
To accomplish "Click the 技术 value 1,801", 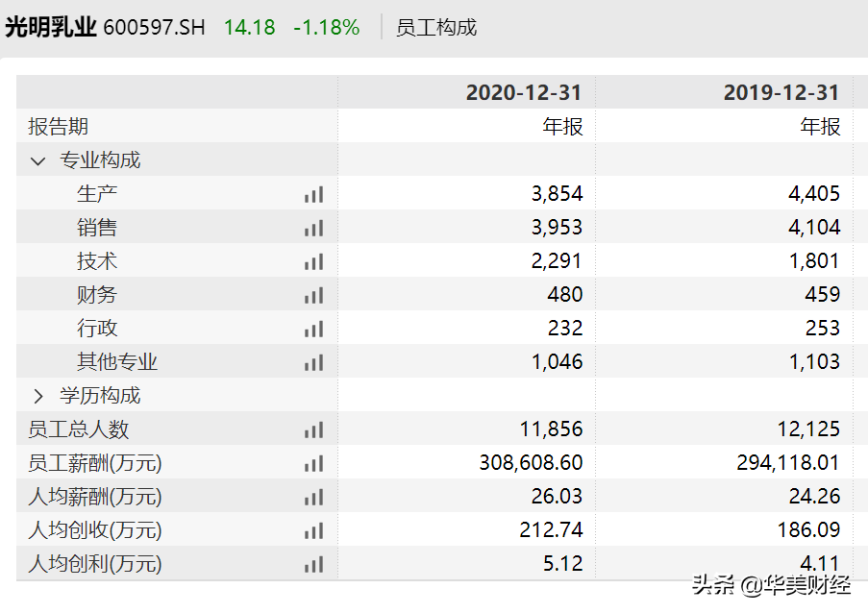I will click(814, 261).
